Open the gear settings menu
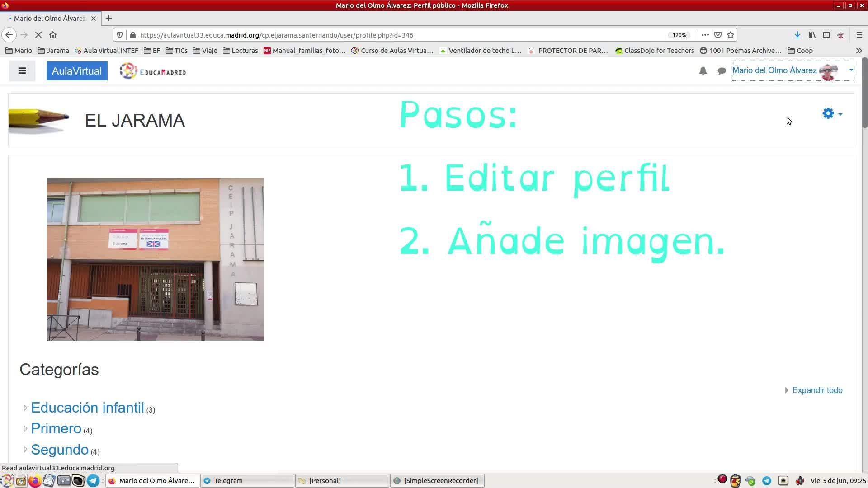 pos(831,113)
